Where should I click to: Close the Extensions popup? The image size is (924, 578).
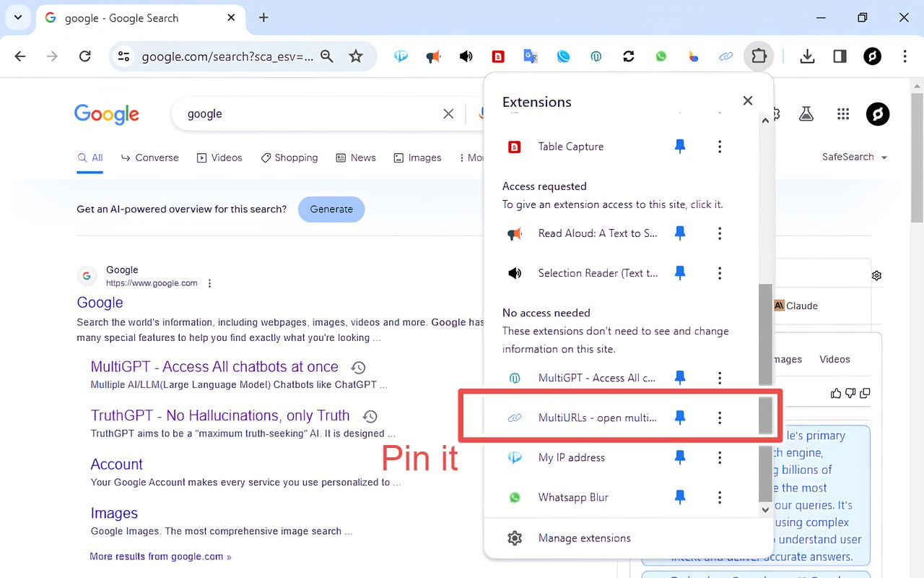pyautogui.click(x=748, y=101)
